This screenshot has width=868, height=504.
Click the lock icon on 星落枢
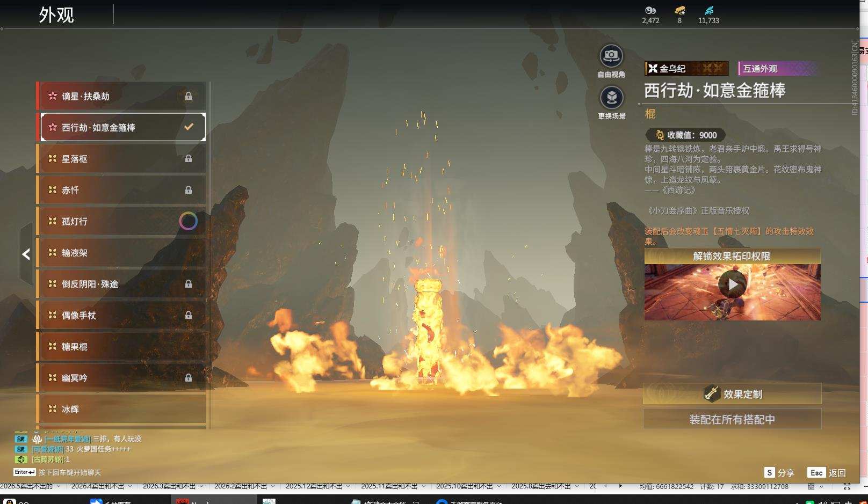click(189, 158)
